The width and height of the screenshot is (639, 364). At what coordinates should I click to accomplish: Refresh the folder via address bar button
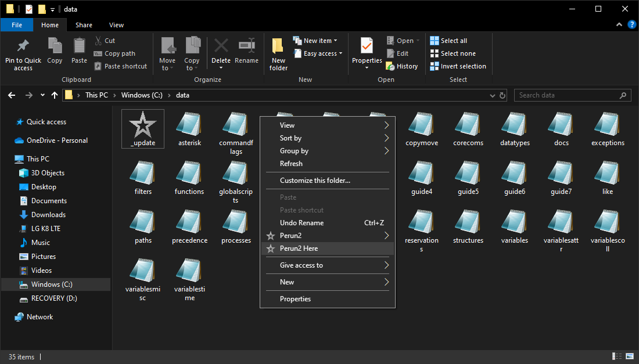[x=502, y=95]
